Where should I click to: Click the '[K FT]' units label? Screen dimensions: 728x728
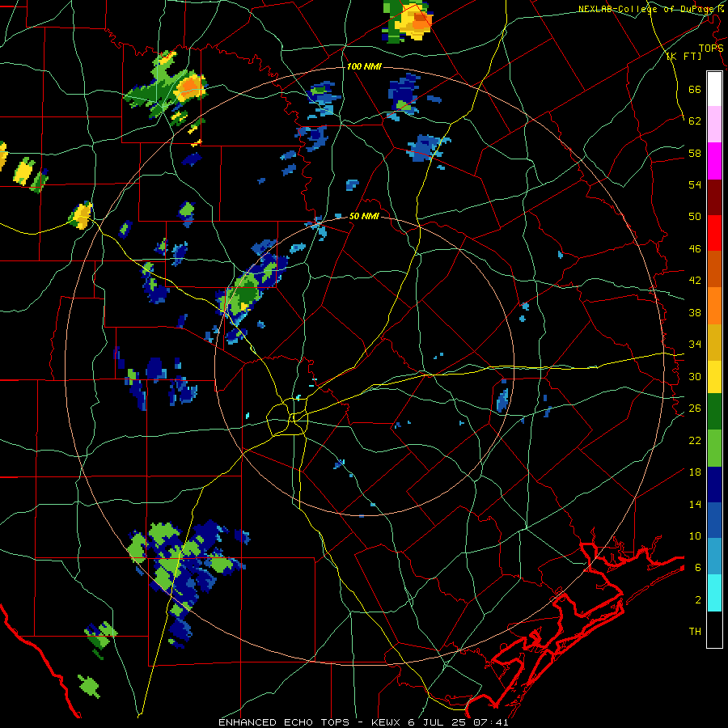(x=684, y=57)
